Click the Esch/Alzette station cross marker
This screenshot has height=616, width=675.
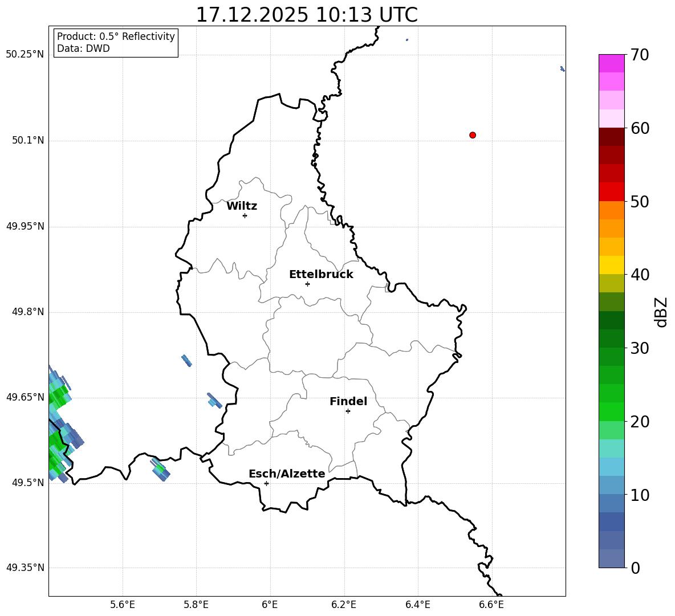coord(266,483)
